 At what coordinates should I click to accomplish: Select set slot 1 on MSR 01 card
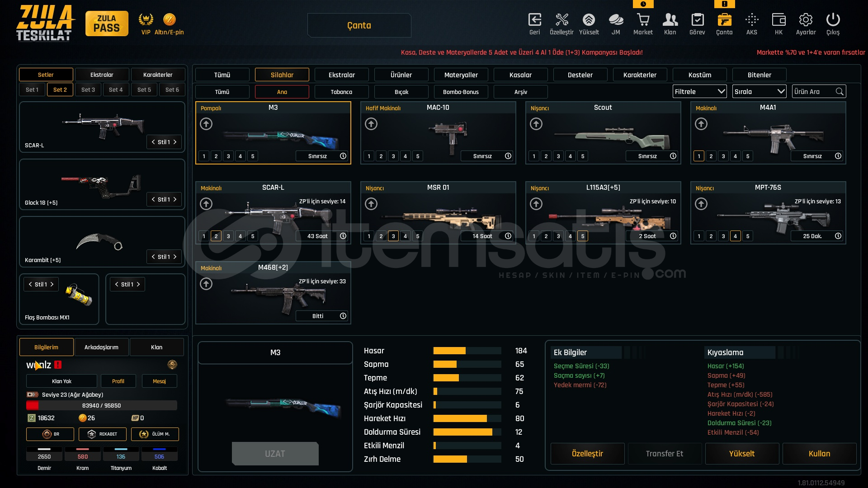(369, 236)
